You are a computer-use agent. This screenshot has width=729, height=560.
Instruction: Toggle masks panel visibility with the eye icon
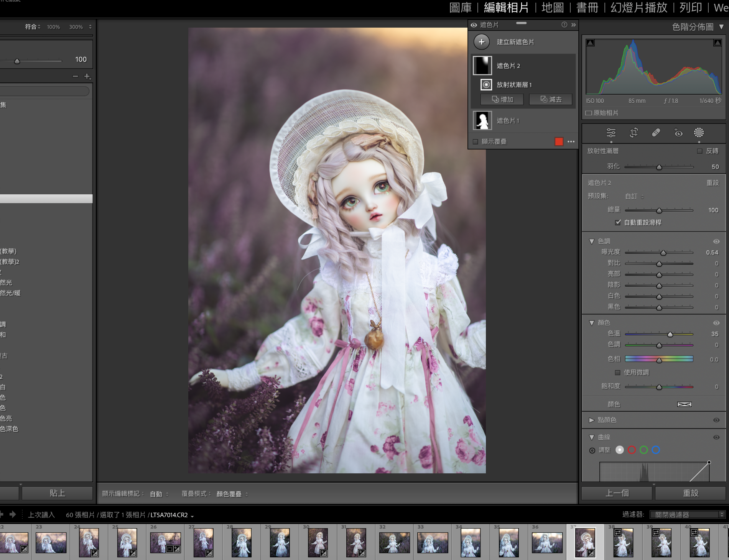click(474, 25)
